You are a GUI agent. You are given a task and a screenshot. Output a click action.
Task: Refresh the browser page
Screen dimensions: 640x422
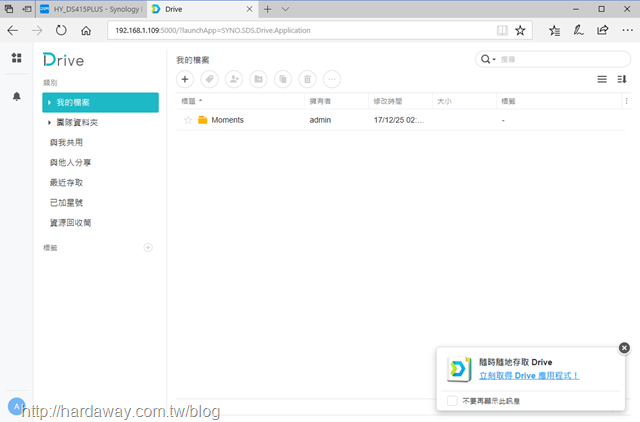pos(61,30)
